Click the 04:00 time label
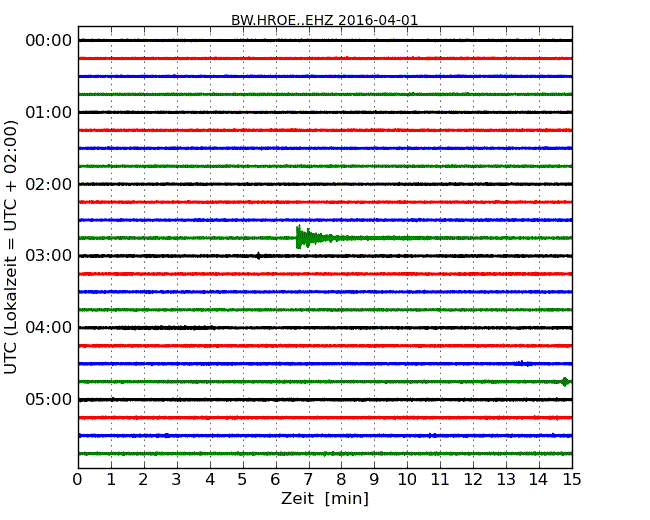 pos(49,328)
